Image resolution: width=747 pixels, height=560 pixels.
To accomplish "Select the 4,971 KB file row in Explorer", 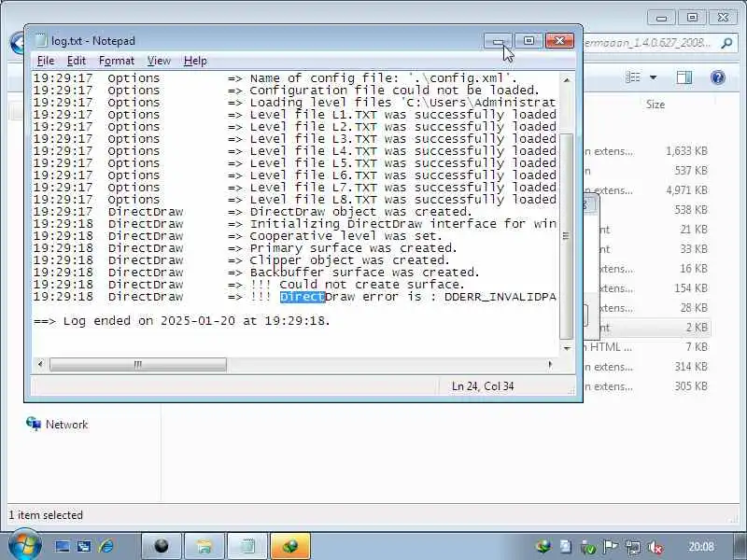I will [x=646, y=190].
